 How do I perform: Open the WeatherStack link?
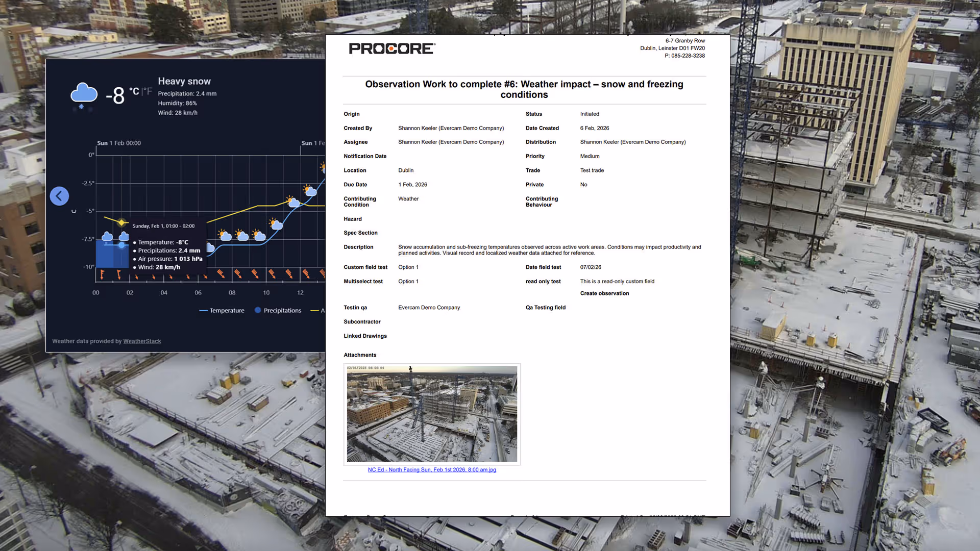pyautogui.click(x=142, y=341)
